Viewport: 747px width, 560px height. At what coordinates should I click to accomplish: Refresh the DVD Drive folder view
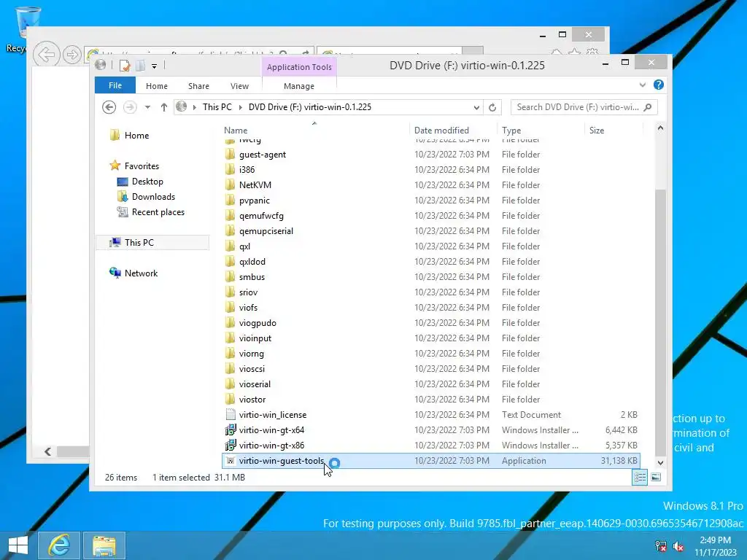pos(492,108)
